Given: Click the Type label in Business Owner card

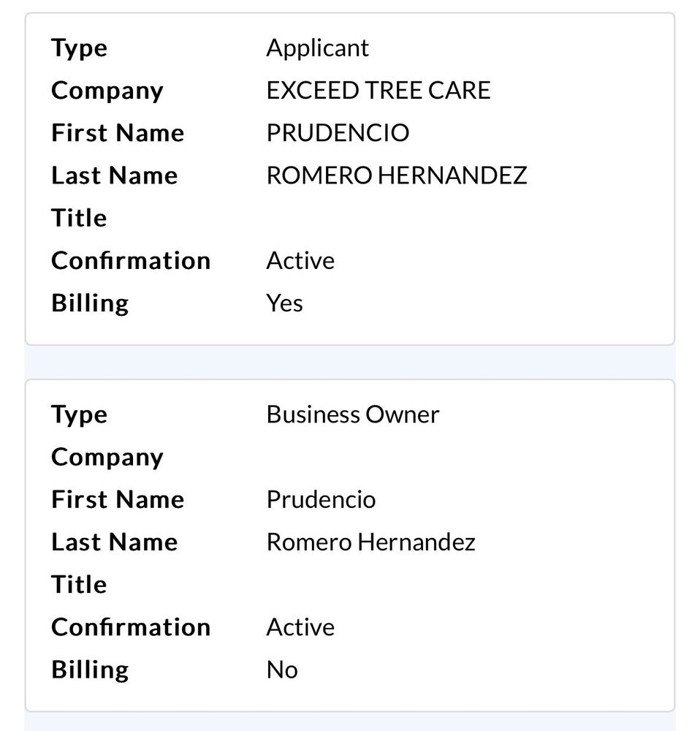Looking at the screenshot, I should pyautogui.click(x=79, y=414).
